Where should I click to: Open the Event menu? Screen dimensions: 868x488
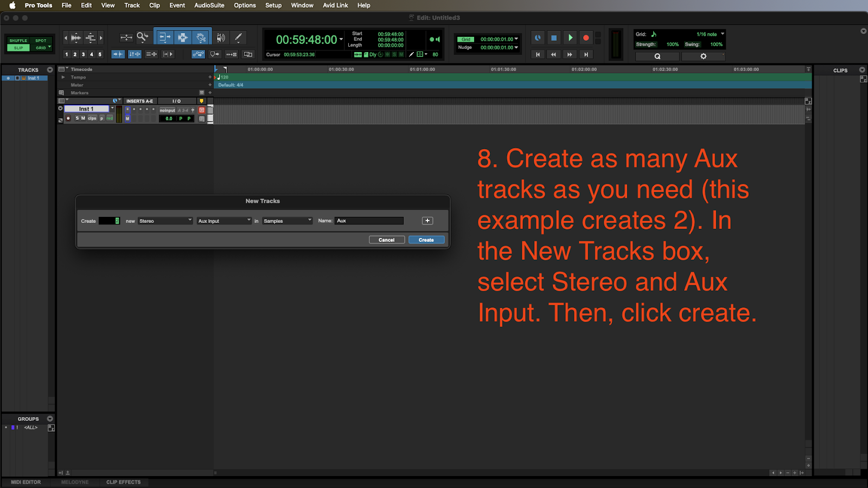pyautogui.click(x=177, y=5)
